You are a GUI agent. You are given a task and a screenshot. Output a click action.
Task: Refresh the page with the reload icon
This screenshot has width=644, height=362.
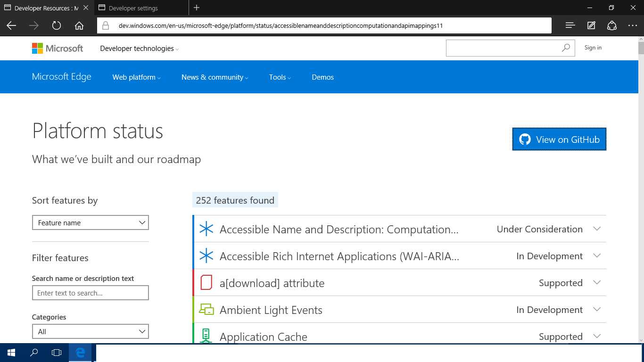[x=57, y=25]
